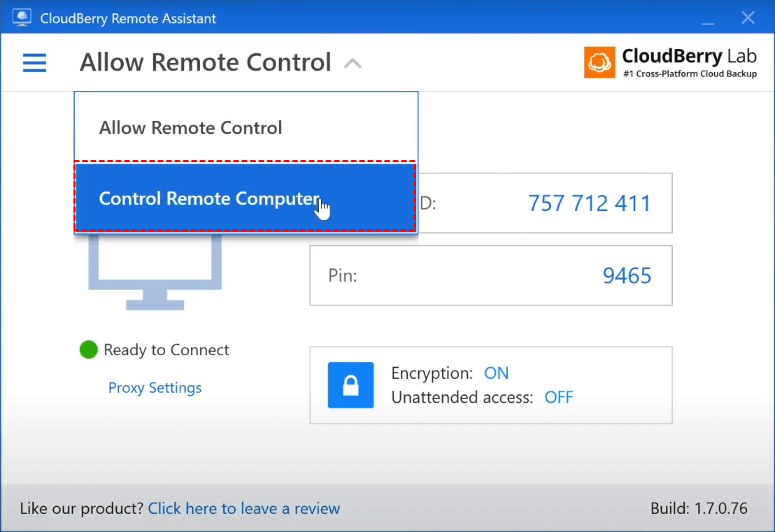Click the green Ready to Connect indicator
Viewport: 775px width, 532px height.
point(88,350)
